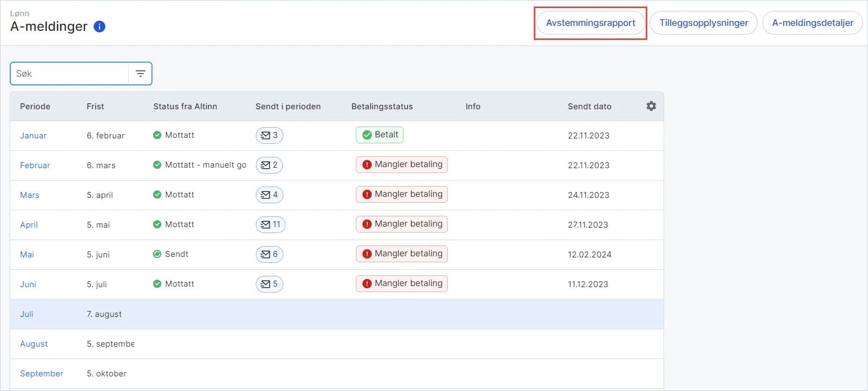Open the Januar period link

(x=33, y=136)
